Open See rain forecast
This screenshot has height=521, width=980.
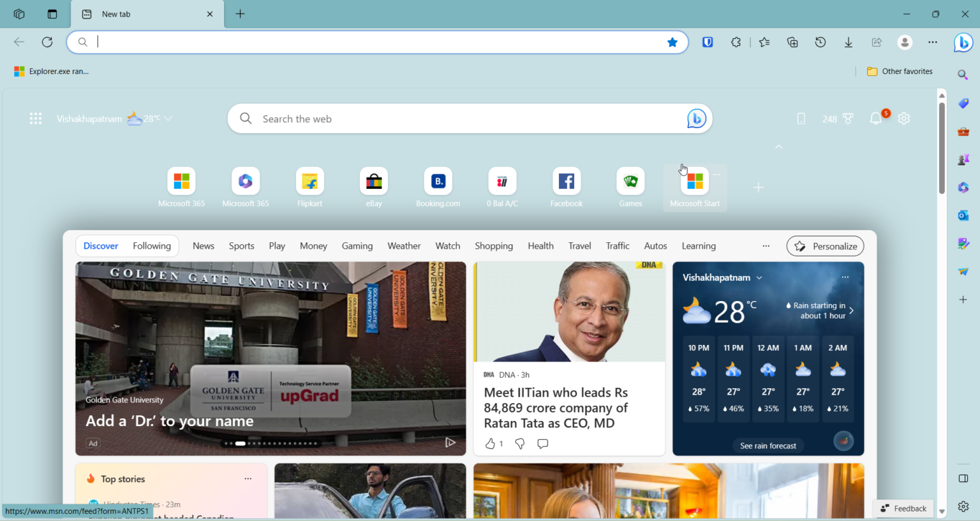768,446
